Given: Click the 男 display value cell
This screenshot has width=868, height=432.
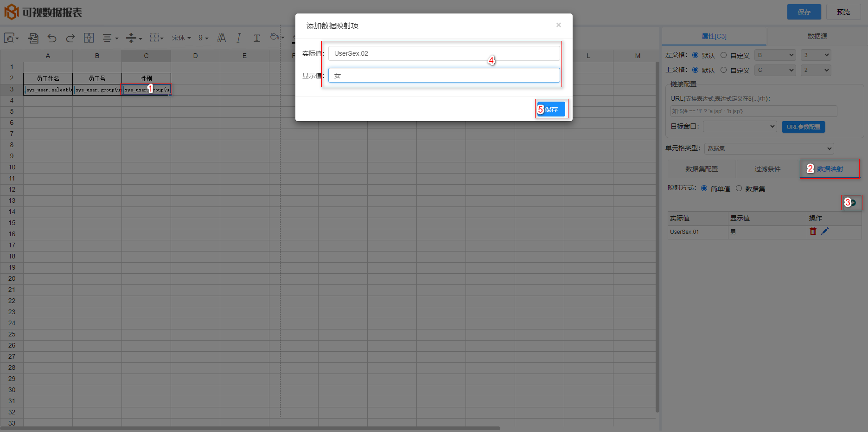Looking at the screenshot, I should (x=767, y=232).
